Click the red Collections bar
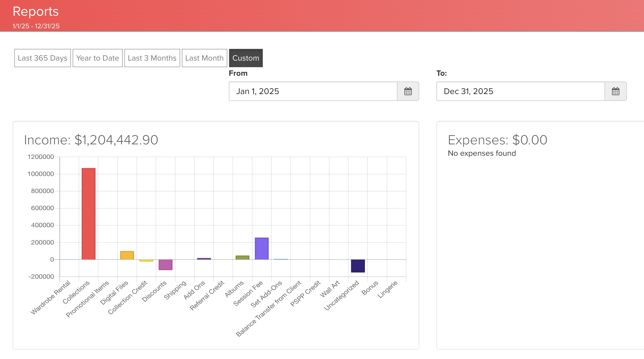644x359 pixels. point(89,214)
